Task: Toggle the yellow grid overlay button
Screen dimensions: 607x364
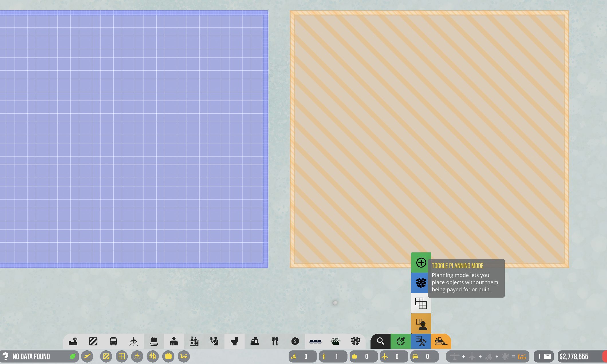Action: [x=122, y=356]
